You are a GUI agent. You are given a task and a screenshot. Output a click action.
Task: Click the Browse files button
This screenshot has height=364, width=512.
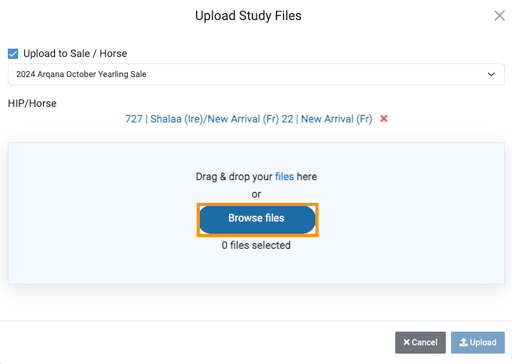tap(257, 220)
